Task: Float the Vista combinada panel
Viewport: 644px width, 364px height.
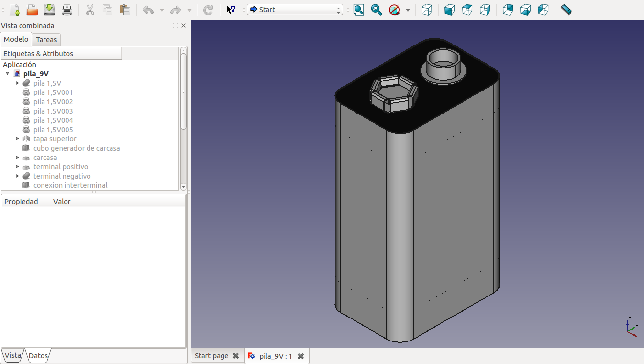Action: tap(176, 26)
